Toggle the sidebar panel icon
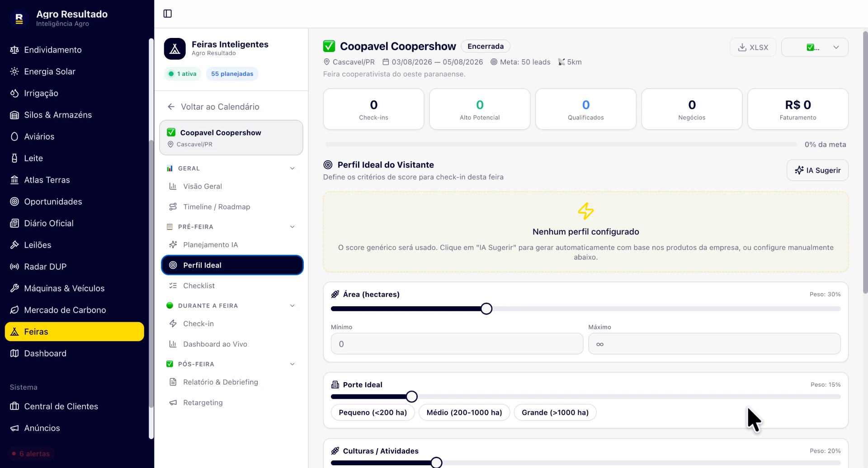Viewport: 868px width, 468px height. [x=168, y=14]
